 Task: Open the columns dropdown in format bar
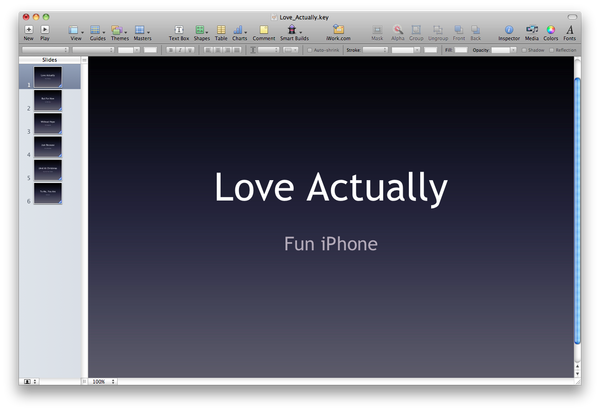[290, 50]
